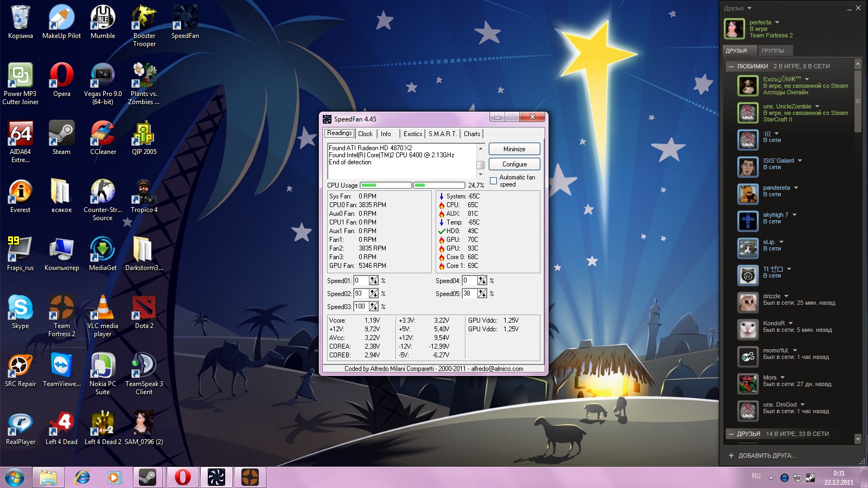This screenshot has width=868, height=488.
Task: Launch Skype from the desktop
Action: click(20, 312)
